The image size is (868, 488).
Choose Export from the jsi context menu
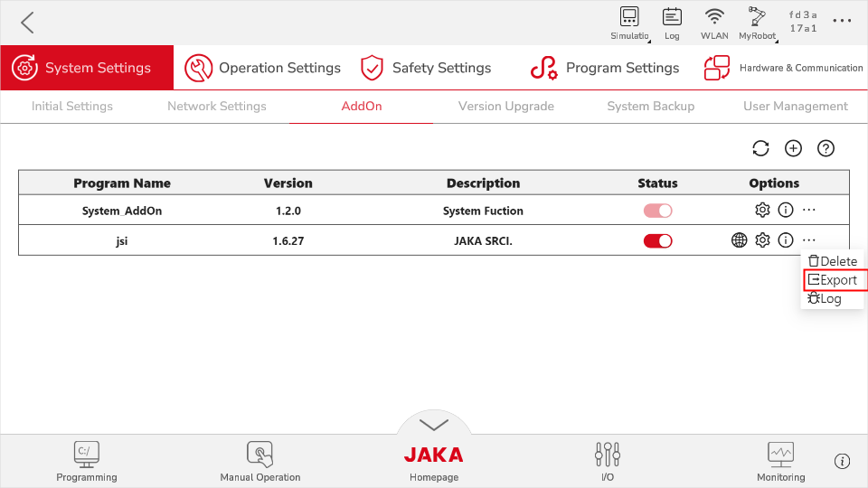pyautogui.click(x=833, y=280)
